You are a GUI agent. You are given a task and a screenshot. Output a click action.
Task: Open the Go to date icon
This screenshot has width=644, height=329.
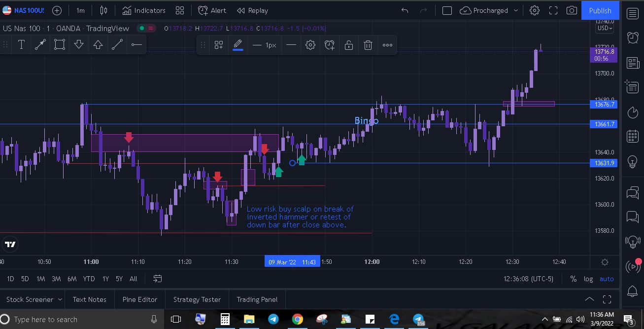(158, 279)
